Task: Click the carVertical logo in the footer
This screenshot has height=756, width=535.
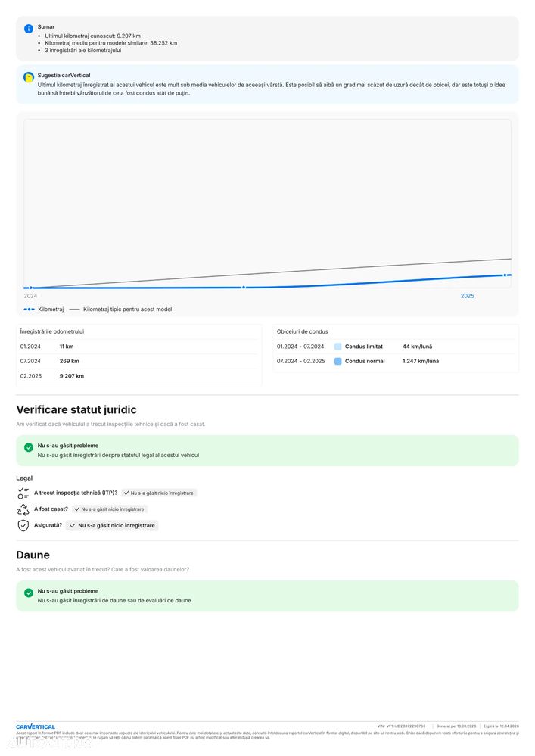Action: point(36,726)
